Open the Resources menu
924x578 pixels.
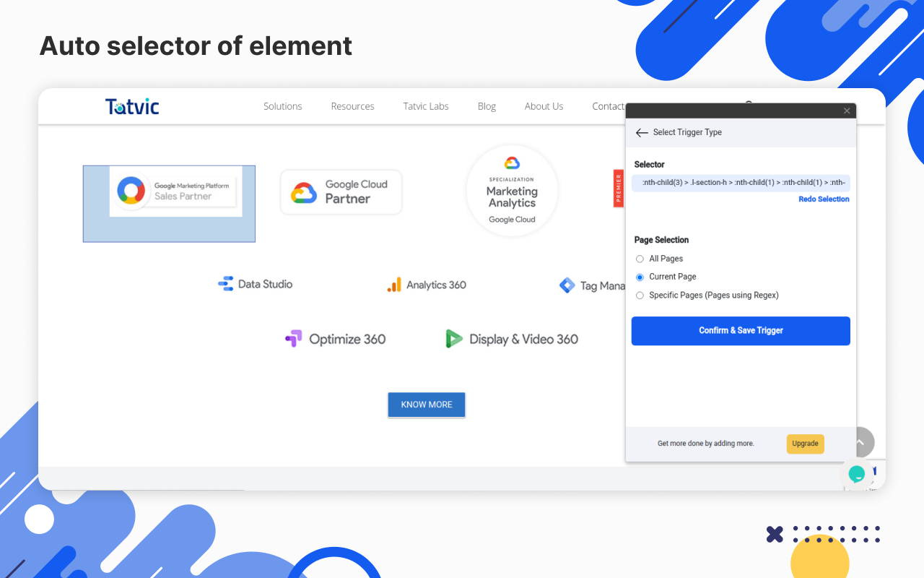(352, 106)
